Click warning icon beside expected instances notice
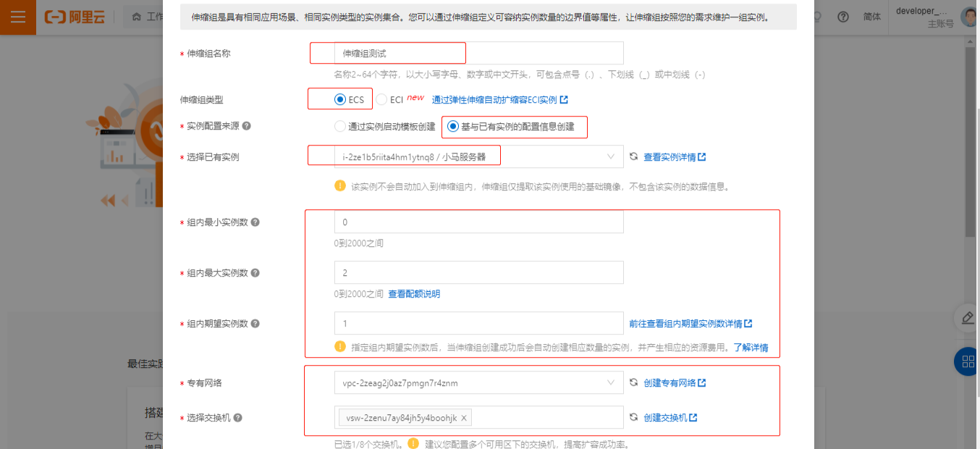This screenshot has height=449, width=980. (x=340, y=346)
